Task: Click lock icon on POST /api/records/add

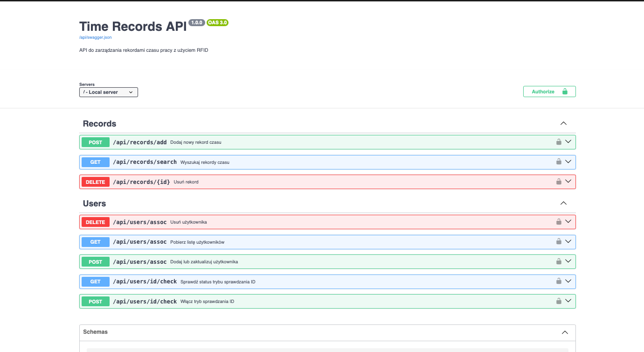Action: click(x=558, y=142)
